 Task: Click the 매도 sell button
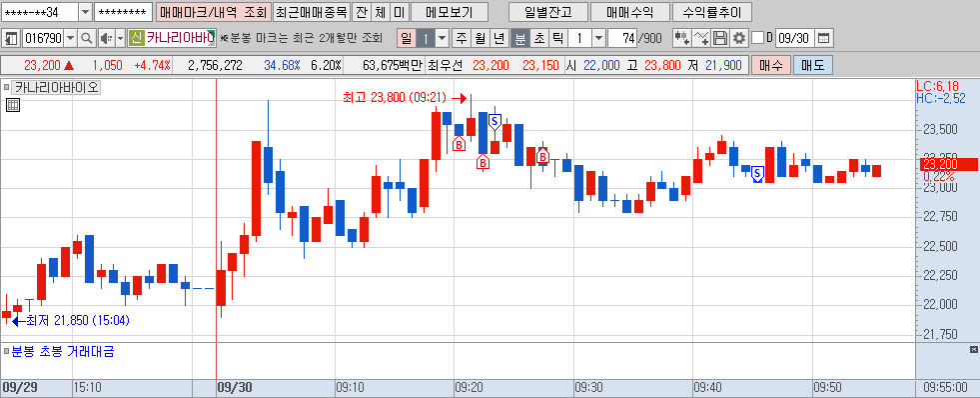tap(813, 65)
